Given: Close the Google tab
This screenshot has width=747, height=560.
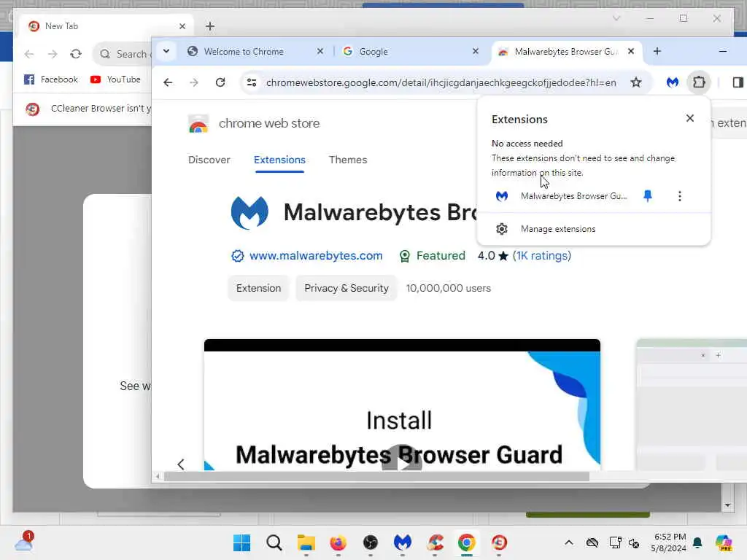Looking at the screenshot, I should click(476, 51).
